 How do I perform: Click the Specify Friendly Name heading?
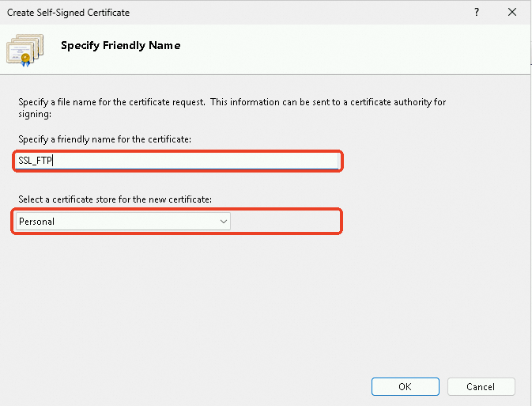pos(120,45)
